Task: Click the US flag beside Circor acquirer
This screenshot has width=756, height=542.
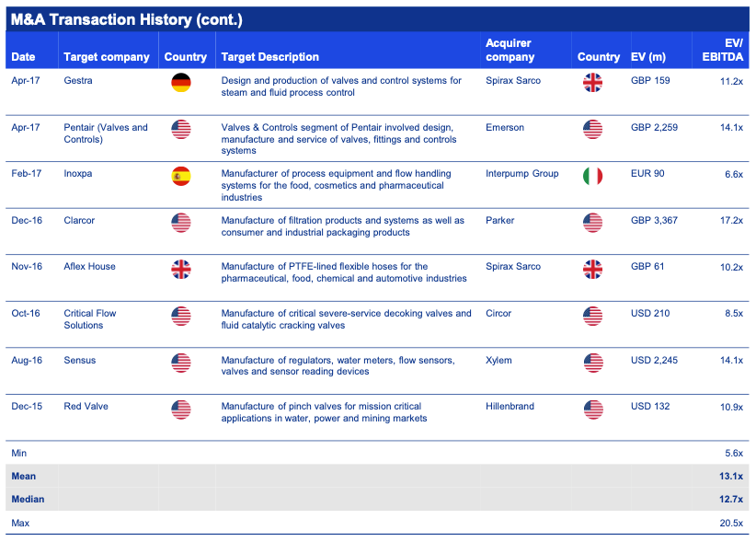Action: (x=592, y=316)
